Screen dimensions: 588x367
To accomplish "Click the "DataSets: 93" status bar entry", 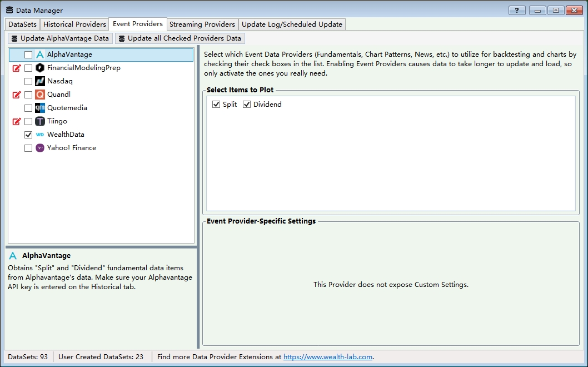I will pos(28,357).
